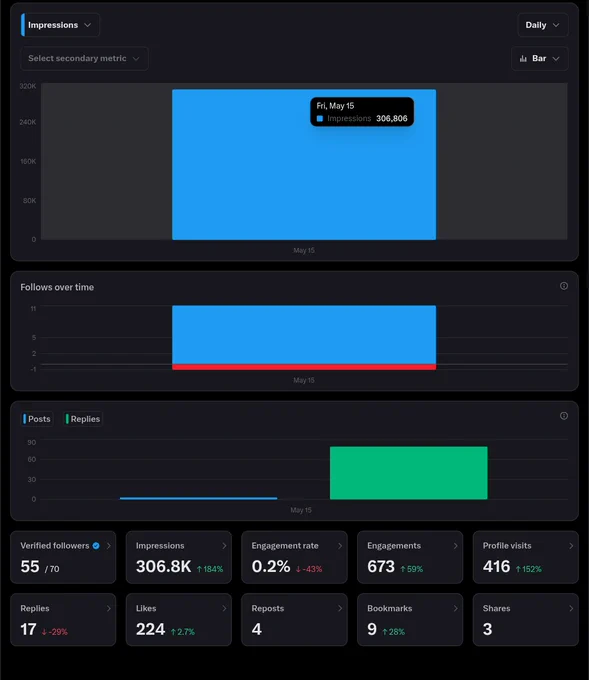Screen dimensions: 589x680
Task: Open the Engagements 673 card
Action: 410,557
